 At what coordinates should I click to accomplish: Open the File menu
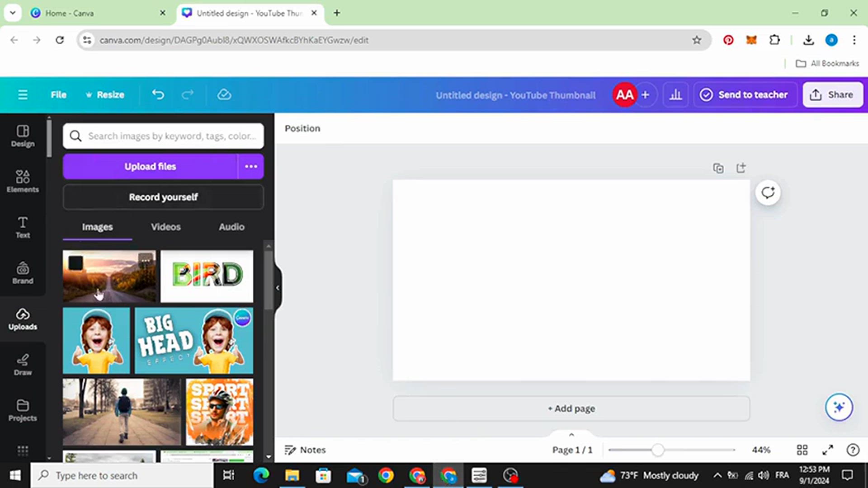58,94
